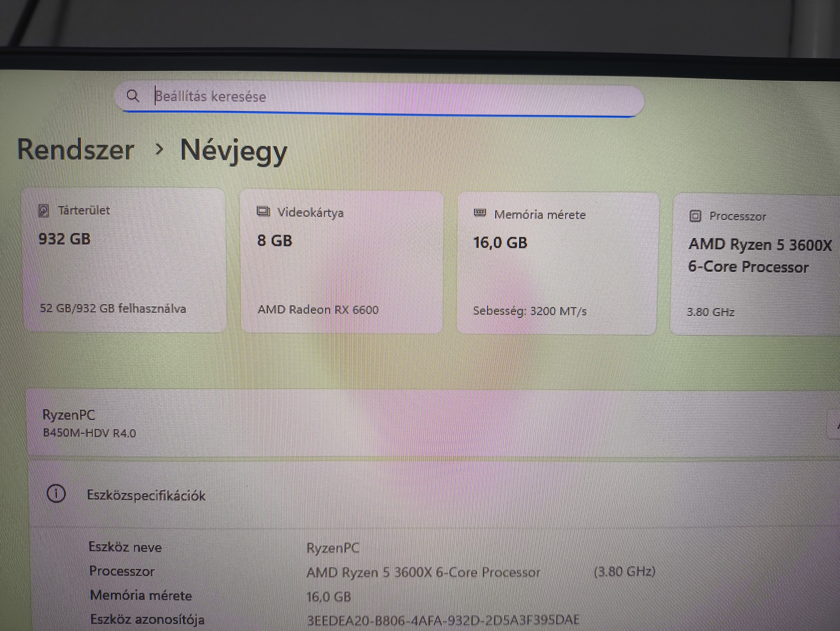
Task: Select the 'Tárterület' card label
Action: pos(84,210)
